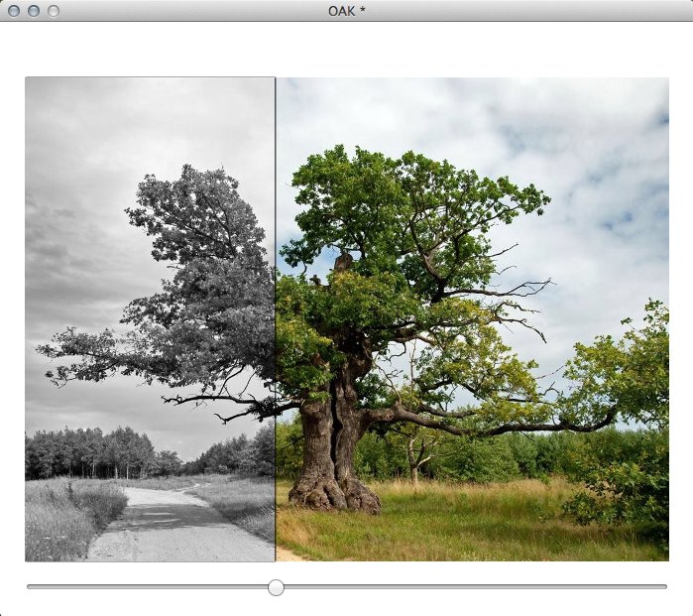The height and width of the screenshot is (616, 693).
Task: Click the vertical divider line in the image
Action: [276, 298]
